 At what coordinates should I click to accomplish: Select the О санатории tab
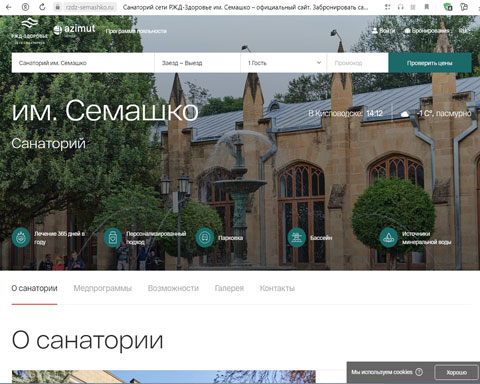[34, 288]
